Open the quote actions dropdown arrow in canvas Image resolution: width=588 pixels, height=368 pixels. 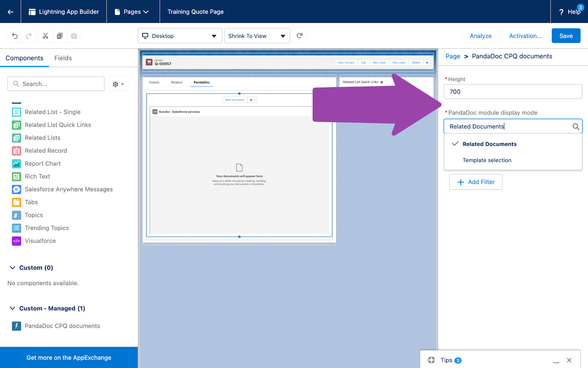(427, 63)
